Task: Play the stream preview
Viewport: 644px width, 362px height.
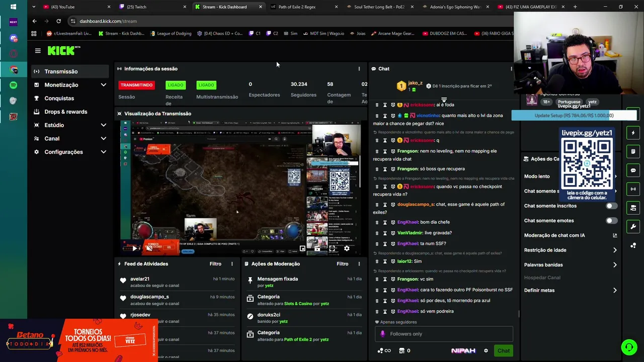Action: pos(134,248)
